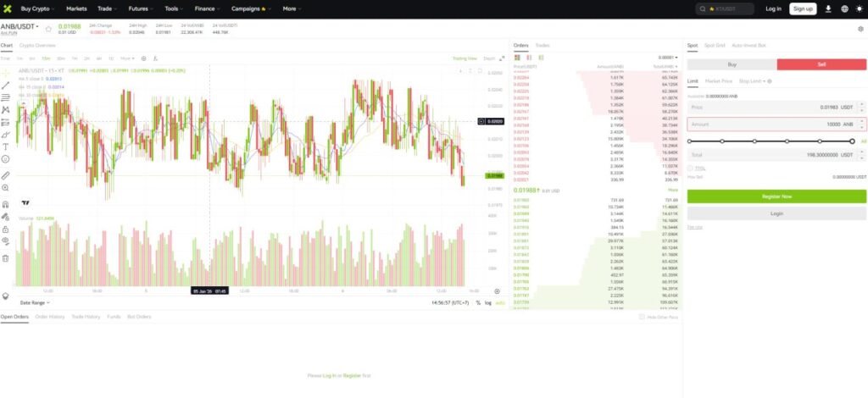The height and width of the screenshot is (398, 868).
Task: Open language globe selector
Action: 845,8
